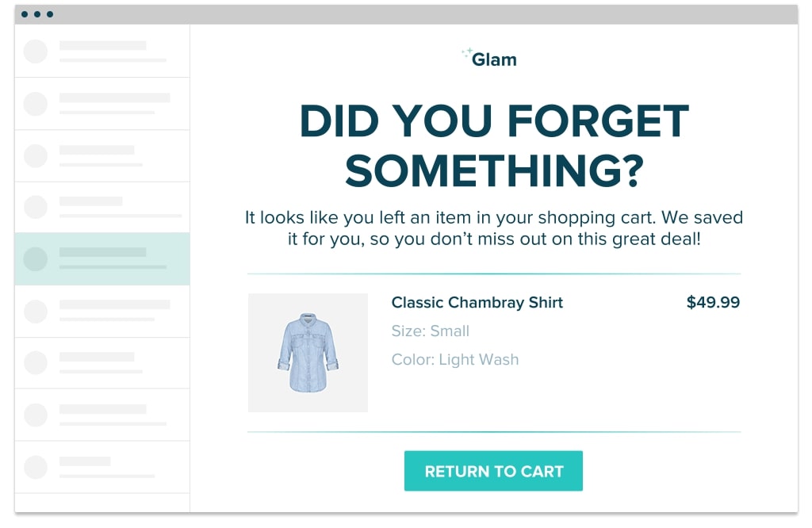Click the avatar of the highlighted selected email
This screenshot has width=812, height=528.
(x=36, y=258)
